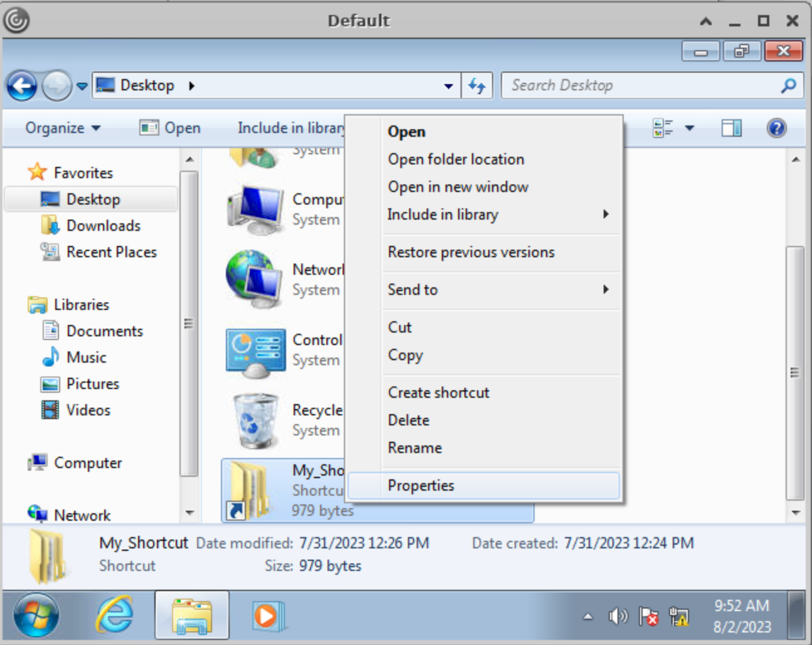Choose Open folder location menu entry
Image resolution: width=812 pixels, height=645 pixels.
[x=456, y=159]
